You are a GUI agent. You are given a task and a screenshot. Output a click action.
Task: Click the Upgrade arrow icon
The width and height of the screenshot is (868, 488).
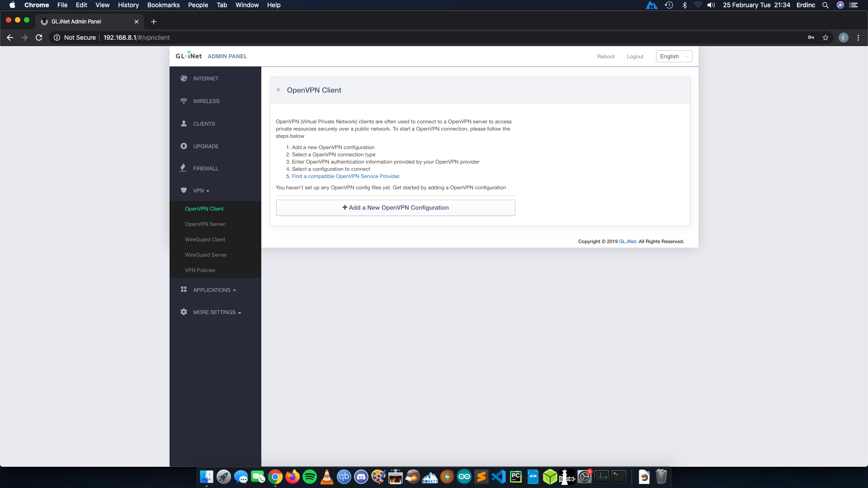pos(184,146)
